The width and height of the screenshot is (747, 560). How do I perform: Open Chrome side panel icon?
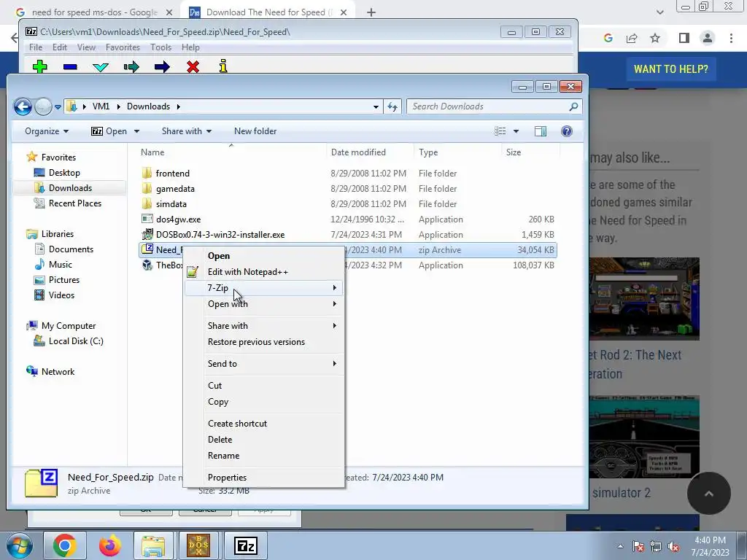(684, 38)
